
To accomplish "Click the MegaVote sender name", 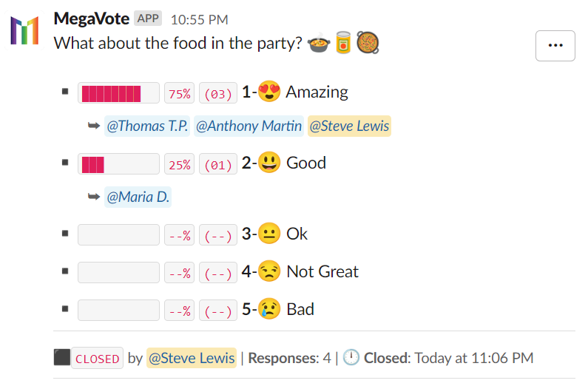I will (92, 18).
